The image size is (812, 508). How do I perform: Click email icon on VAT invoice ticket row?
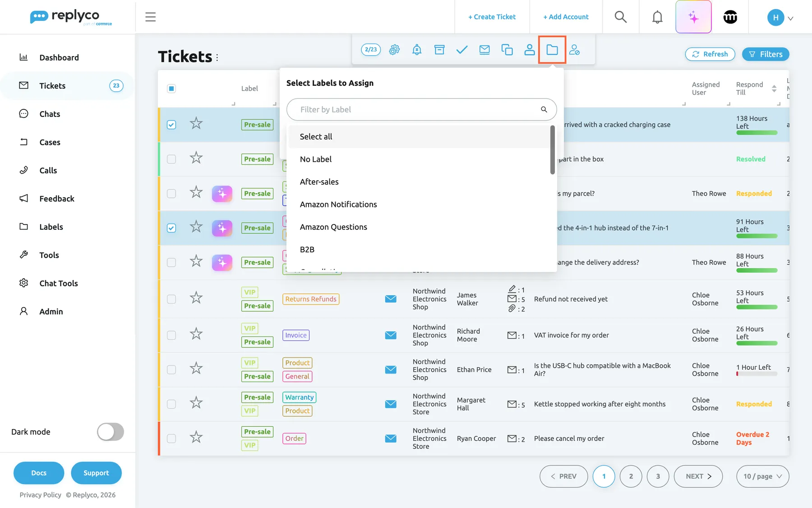[x=391, y=335]
